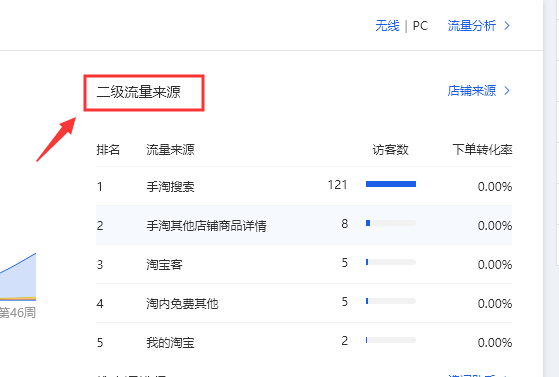Open the 流量分析 link
Image resolution: width=559 pixels, height=377 pixels.
472,26
